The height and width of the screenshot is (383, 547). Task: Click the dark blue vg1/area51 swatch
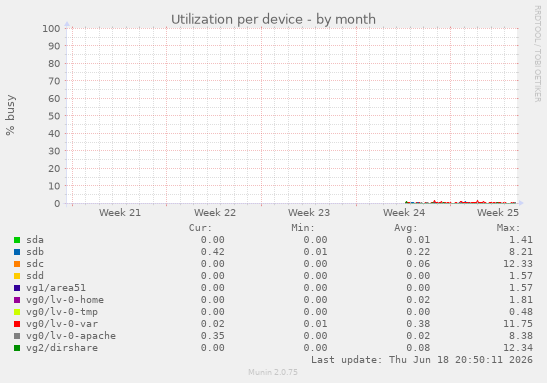[x=17, y=288]
